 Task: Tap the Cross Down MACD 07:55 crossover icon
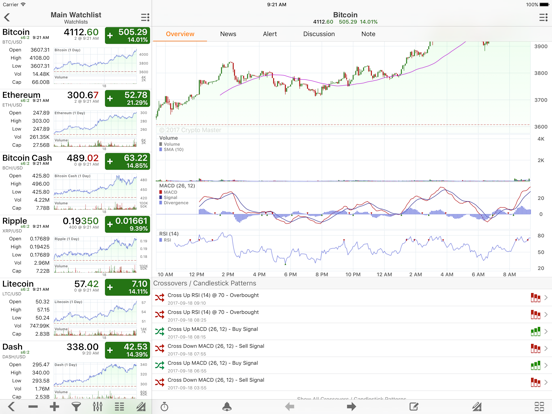(x=159, y=349)
